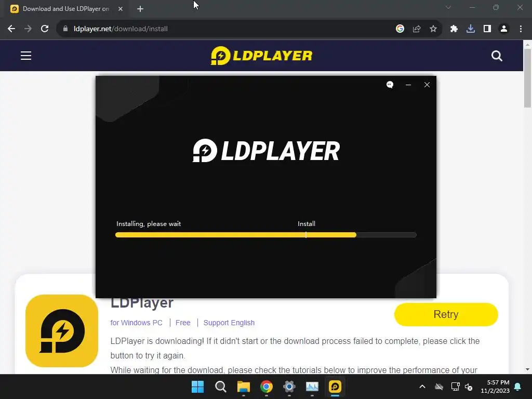Click the Google icon in address bar

click(400, 29)
